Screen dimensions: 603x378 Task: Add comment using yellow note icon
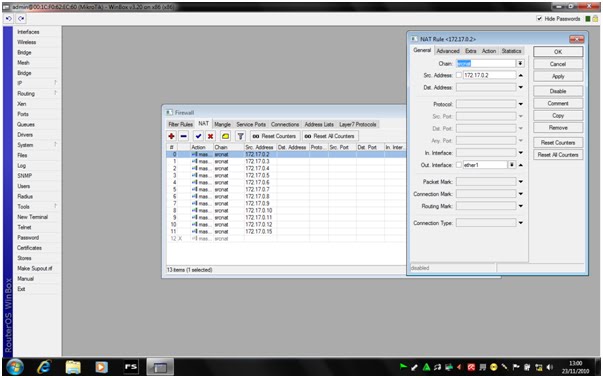tap(225, 136)
